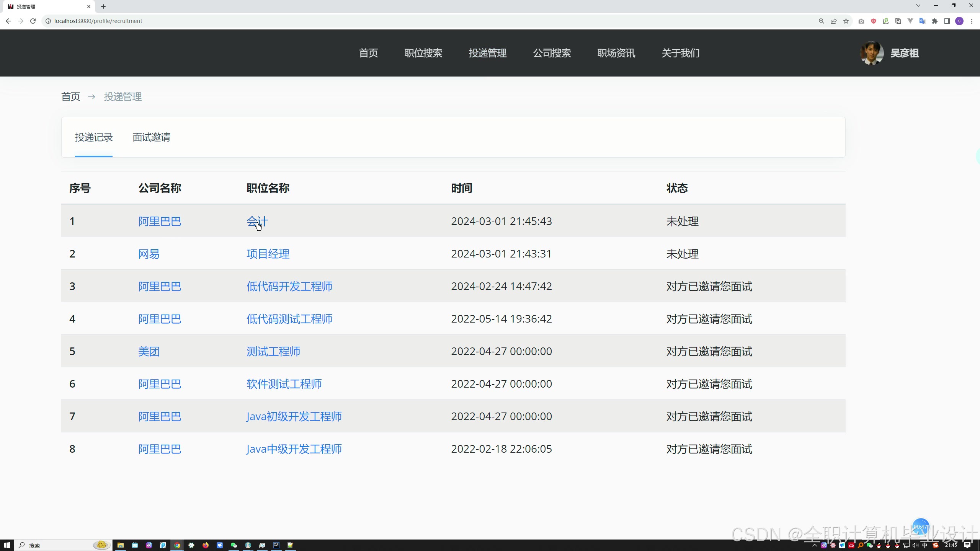Viewport: 980px width, 551px height.
Task: Expand the tab search dropdown arrow
Action: (x=918, y=6)
